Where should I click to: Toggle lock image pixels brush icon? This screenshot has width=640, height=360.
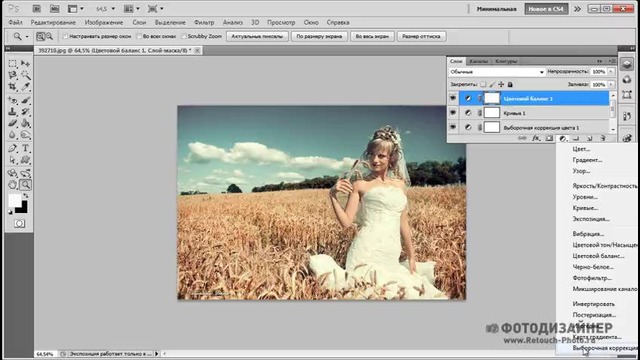click(492, 84)
